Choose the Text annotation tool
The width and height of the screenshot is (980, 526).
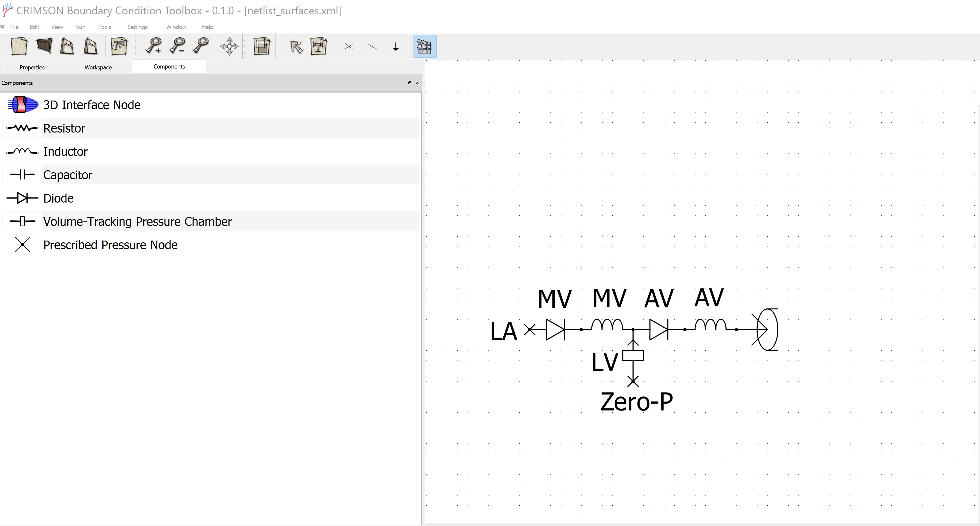click(319, 46)
